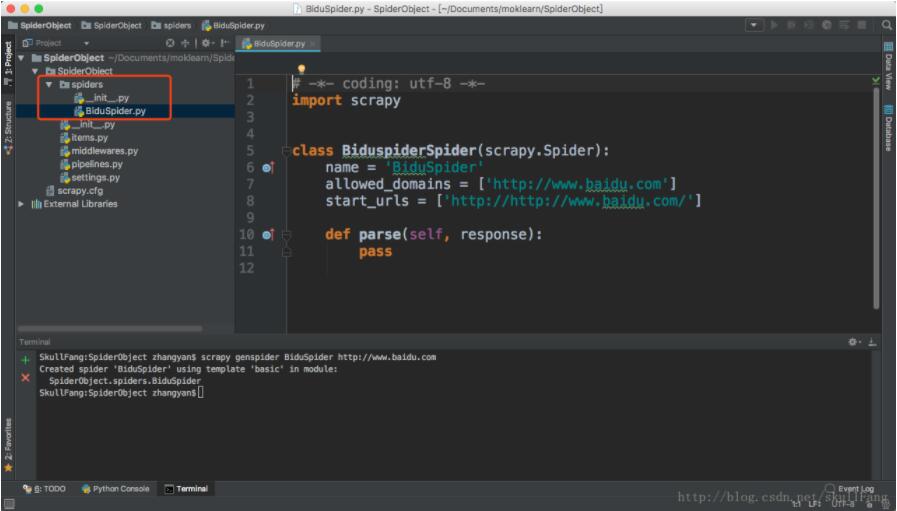Click the green inspection checkmark indicator

coord(875,81)
